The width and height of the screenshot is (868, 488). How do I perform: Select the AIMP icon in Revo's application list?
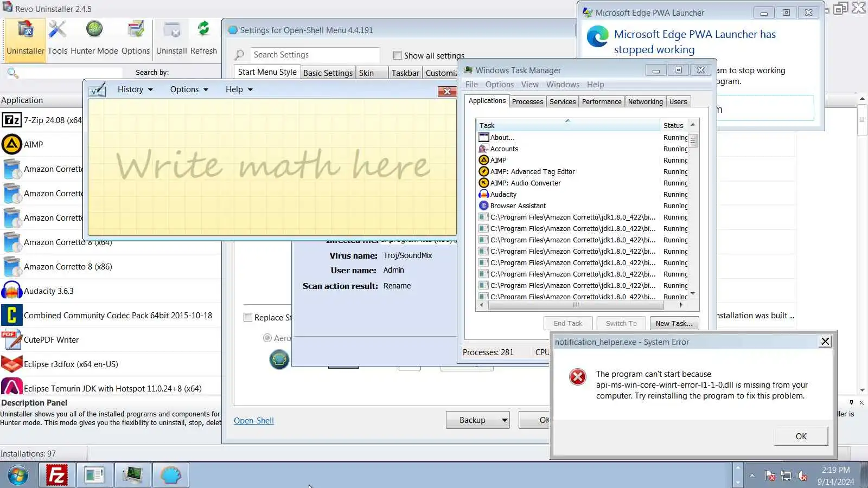[x=11, y=144]
